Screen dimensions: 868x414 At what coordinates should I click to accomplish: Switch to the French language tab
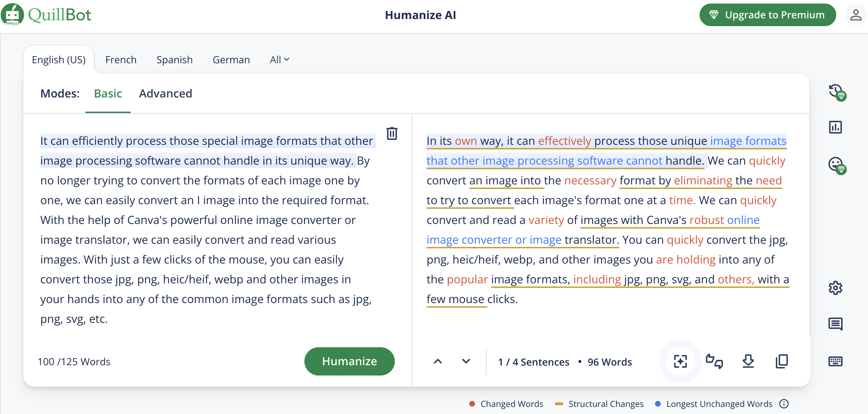pos(121,60)
